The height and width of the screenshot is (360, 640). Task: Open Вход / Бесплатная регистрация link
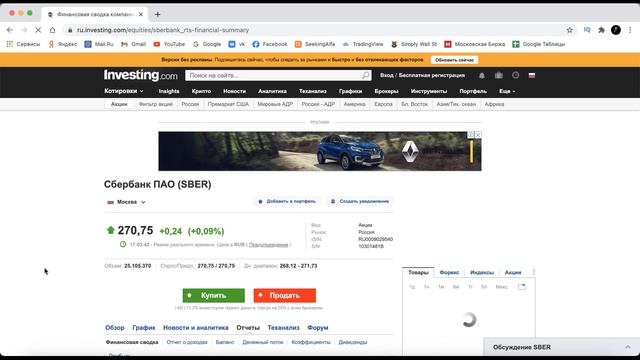422,76
